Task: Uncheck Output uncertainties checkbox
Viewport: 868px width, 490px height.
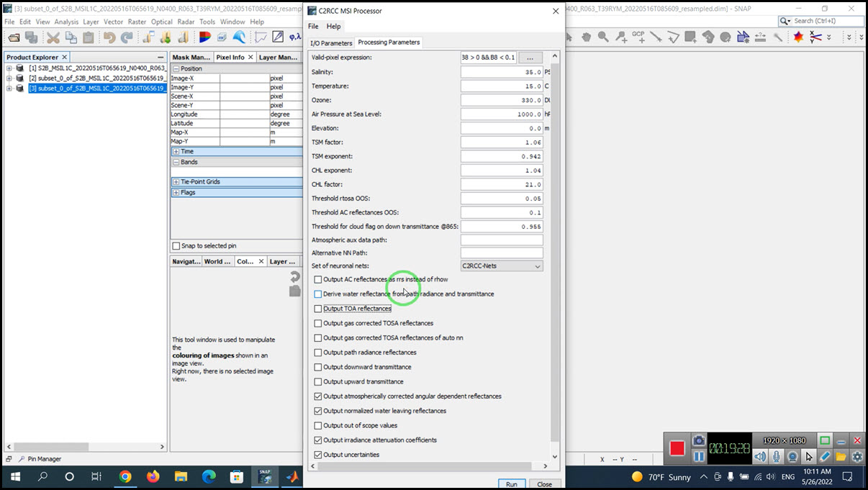Action: click(318, 455)
